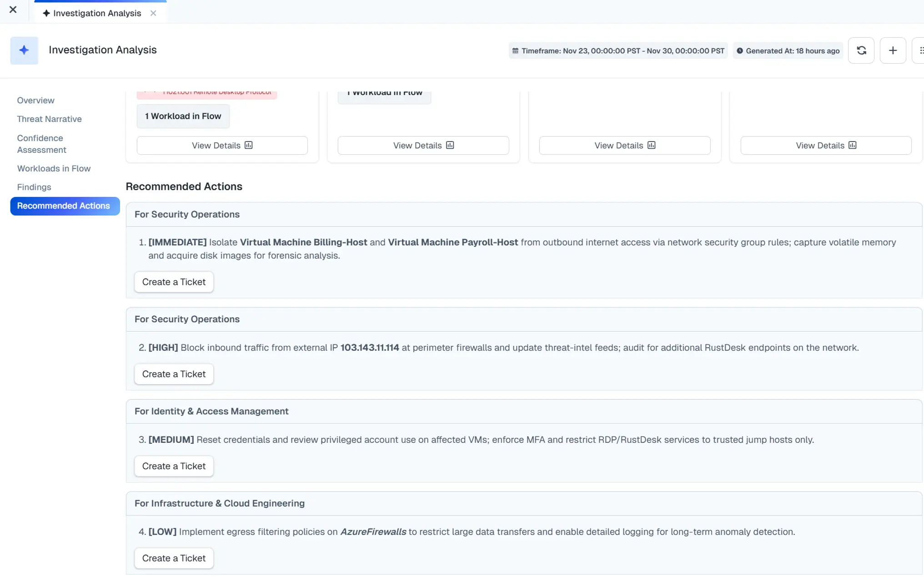Image resolution: width=924 pixels, height=578 pixels.
Task: Click the sparkle Investigation Analysis logo icon
Action: [x=24, y=51]
